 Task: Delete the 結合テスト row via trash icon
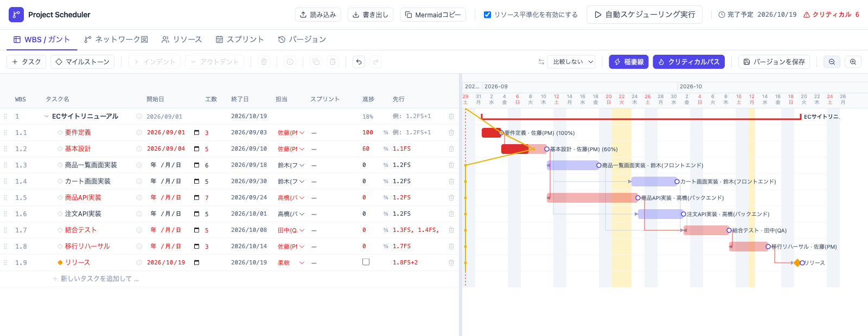pyautogui.click(x=451, y=230)
